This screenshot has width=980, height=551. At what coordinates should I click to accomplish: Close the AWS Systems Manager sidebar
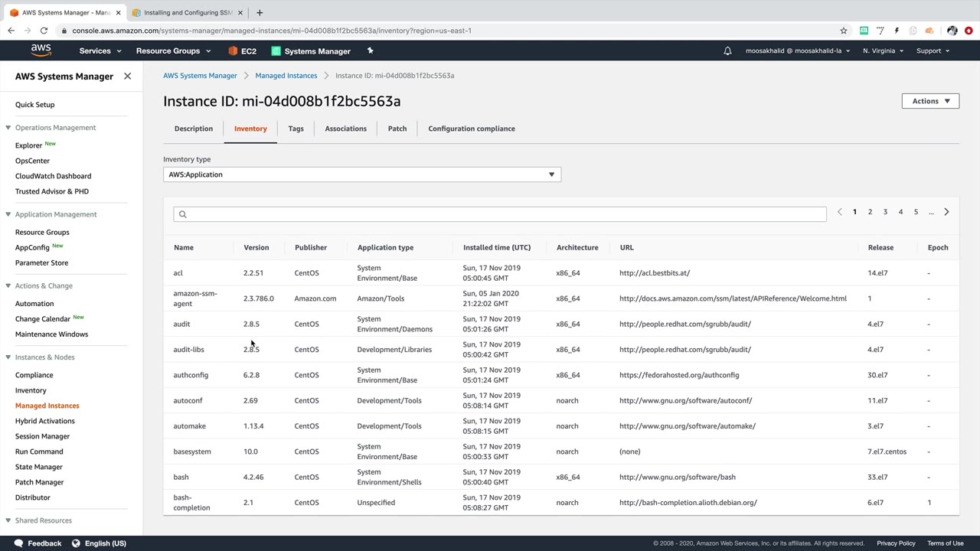127,77
